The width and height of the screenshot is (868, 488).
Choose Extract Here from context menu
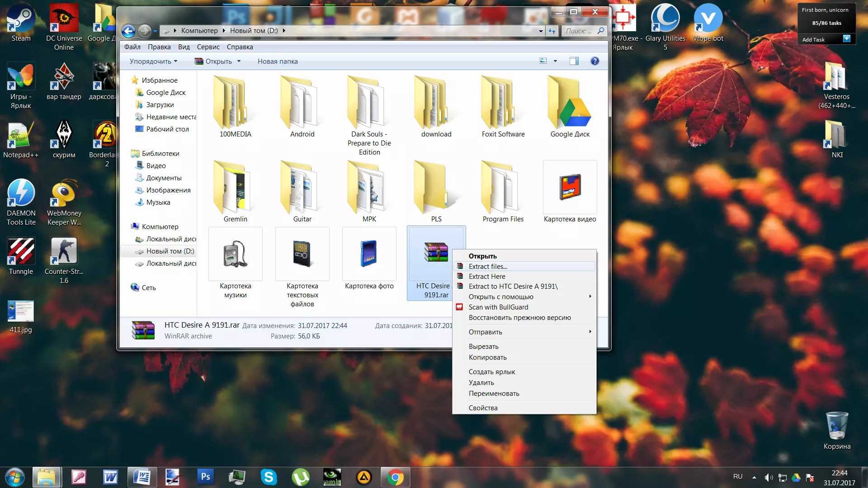(x=487, y=277)
